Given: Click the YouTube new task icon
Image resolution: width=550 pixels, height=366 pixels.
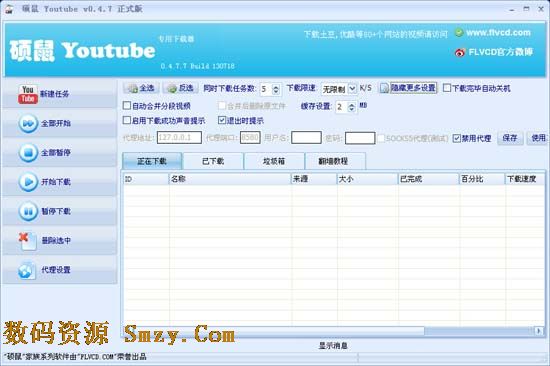Looking at the screenshot, I should tap(28, 94).
